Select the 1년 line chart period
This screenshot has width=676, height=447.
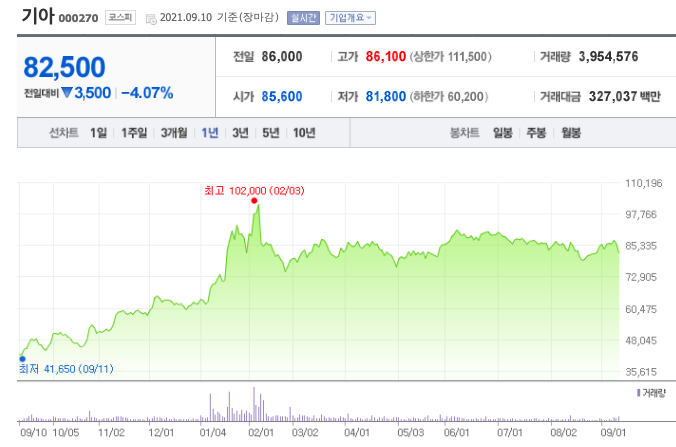[x=210, y=133]
